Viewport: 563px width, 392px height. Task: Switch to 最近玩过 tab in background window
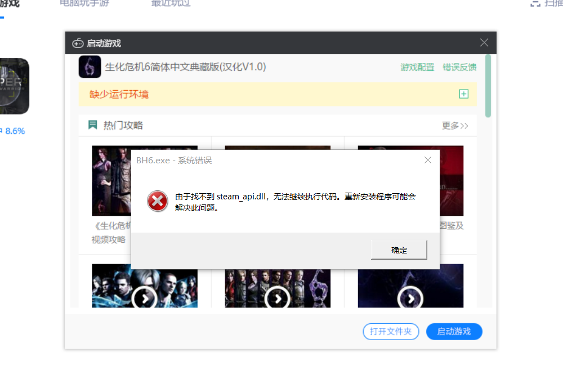(x=171, y=3)
